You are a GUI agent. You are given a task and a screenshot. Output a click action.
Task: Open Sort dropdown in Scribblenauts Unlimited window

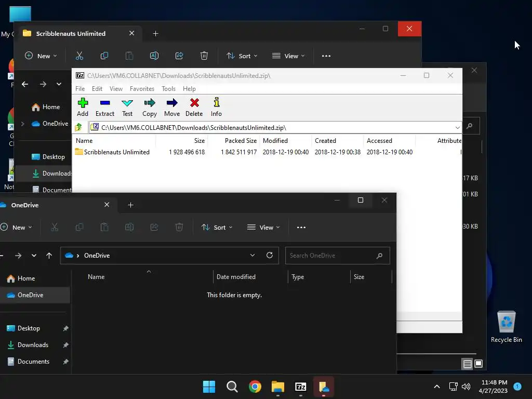coord(242,56)
